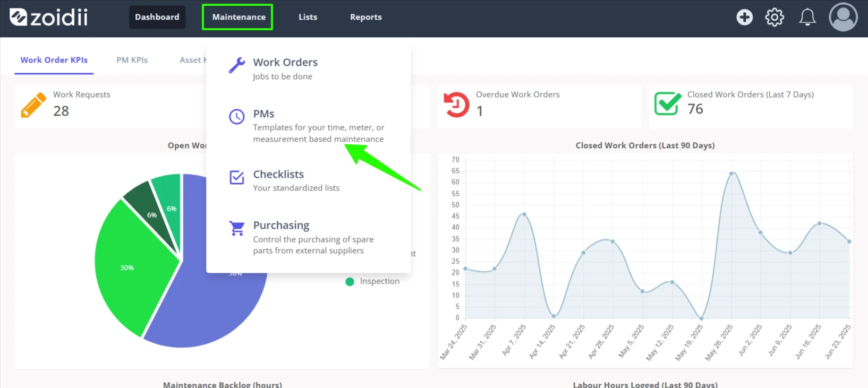
Task: Toggle the Inspection legend item
Action: pyautogui.click(x=372, y=281)
